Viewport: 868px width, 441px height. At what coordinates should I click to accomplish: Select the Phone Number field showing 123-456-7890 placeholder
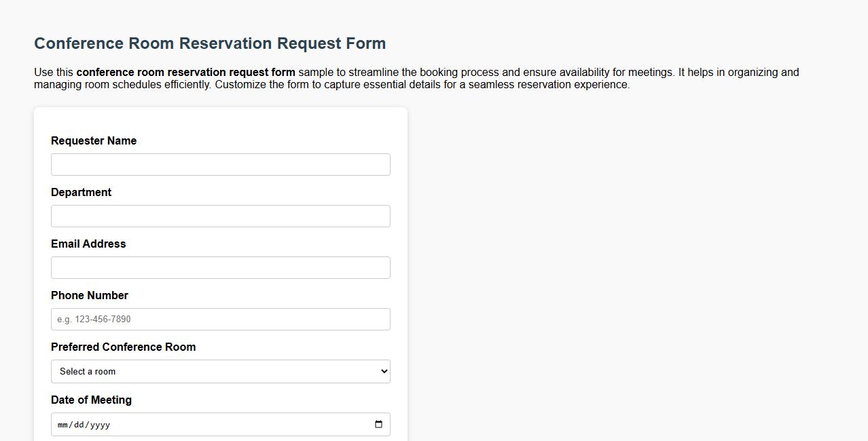coord(220,319)
